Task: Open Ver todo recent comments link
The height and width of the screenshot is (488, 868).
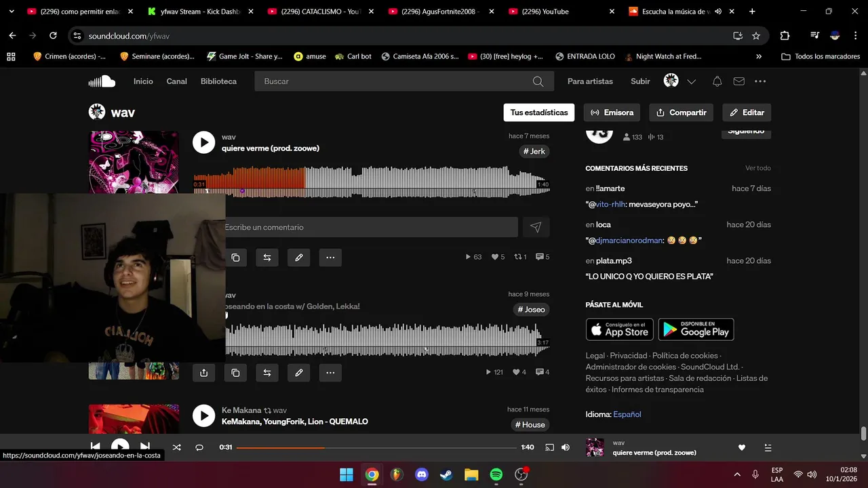Action: point(758,168)
